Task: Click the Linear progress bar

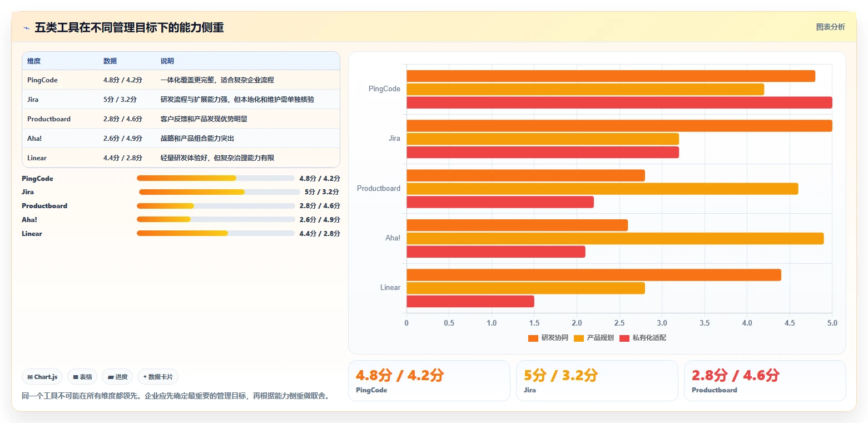Action: click(x=216, y=233)
